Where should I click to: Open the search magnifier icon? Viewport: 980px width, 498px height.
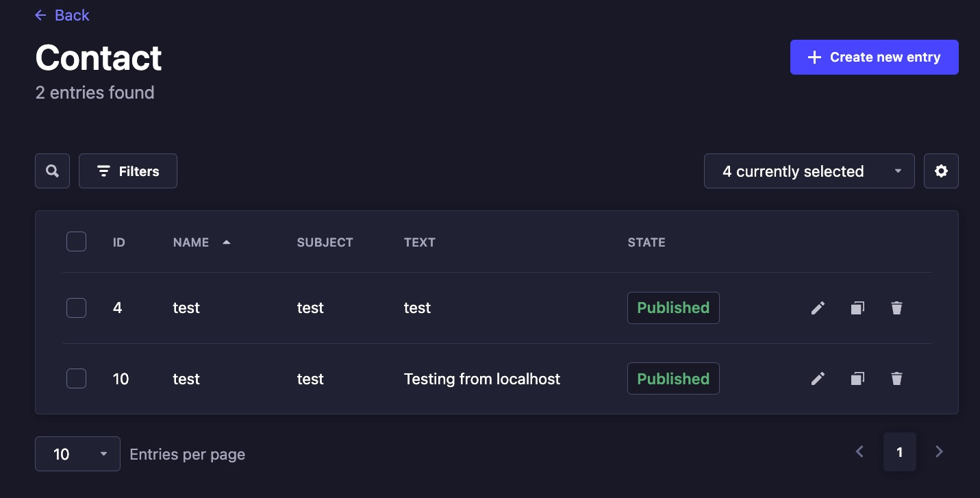(x=52, y=171)
